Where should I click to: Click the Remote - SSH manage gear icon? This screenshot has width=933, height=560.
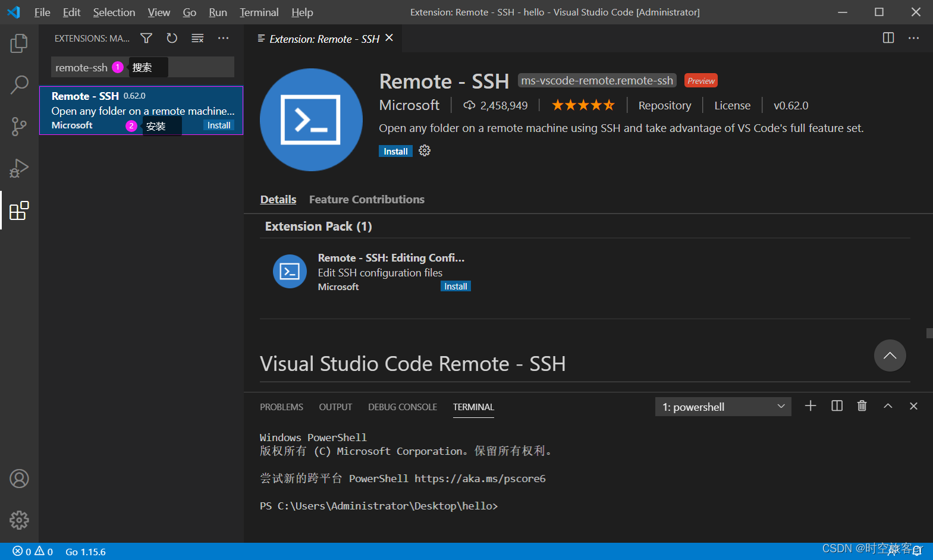click(425, 151)
